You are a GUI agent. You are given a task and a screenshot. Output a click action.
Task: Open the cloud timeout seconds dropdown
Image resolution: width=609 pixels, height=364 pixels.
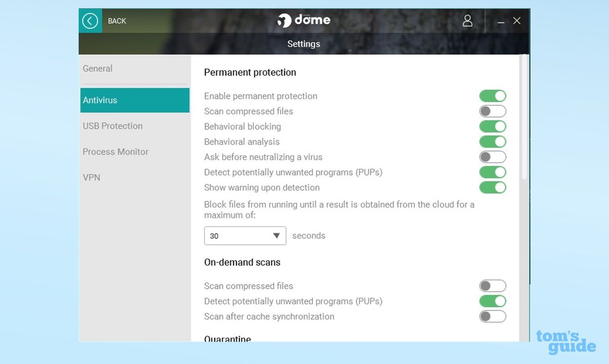(277, 235)
